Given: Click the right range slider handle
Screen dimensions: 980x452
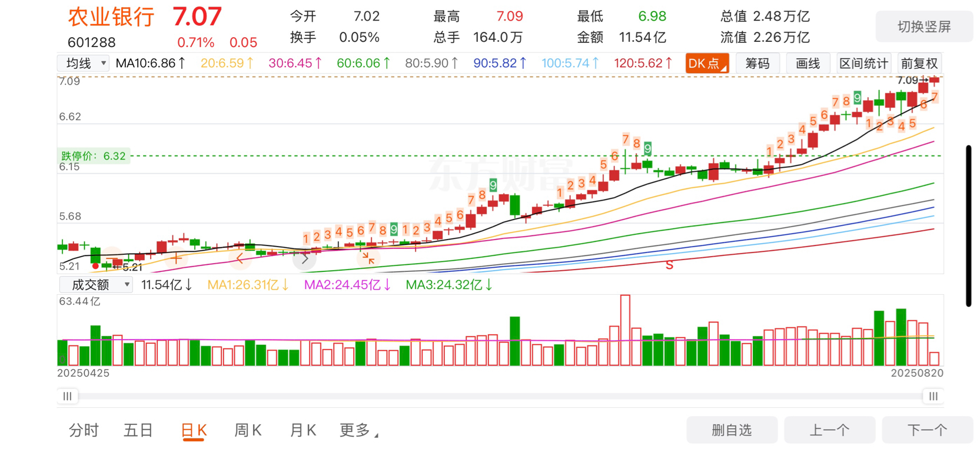Looking at the screenshot, I should [934, 396].
